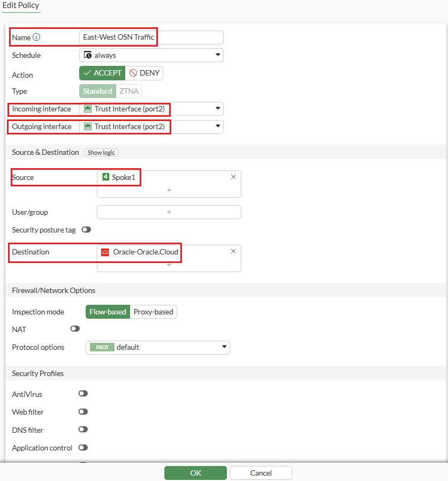Screen dimensions: 448x481
Task: Enable the Application control switch
Action: (83, 448)
